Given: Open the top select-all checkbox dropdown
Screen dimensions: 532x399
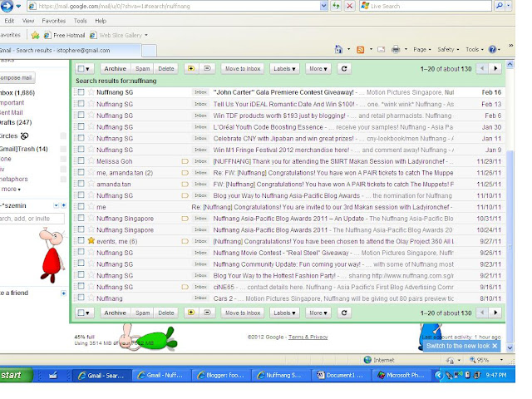Looking at the screenshot, I should (84, 68).
